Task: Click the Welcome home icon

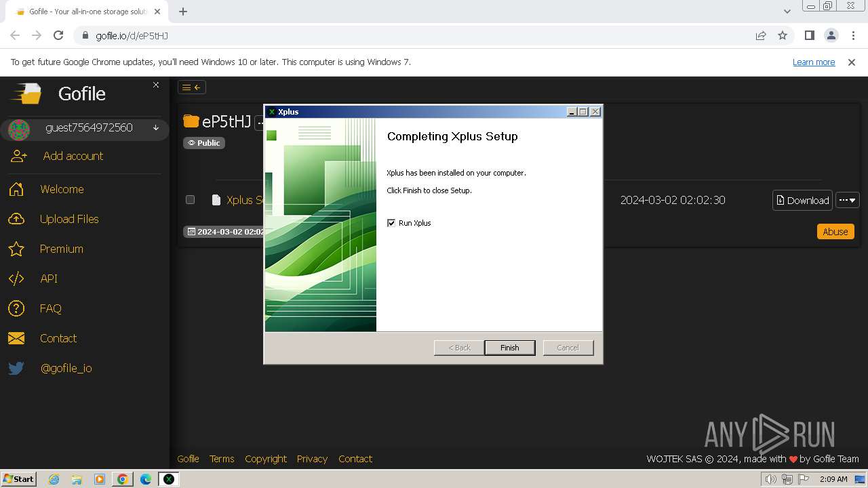Action: pyautogui.click(x=16, y=189)
